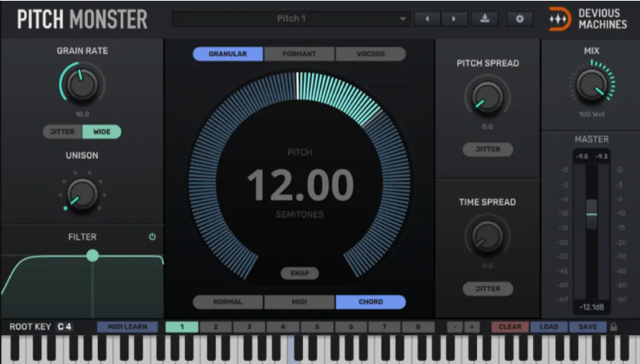The height and width of the screenshot is (364, 640).
Task: Select chord slot 1
Action: coord(182,327)
